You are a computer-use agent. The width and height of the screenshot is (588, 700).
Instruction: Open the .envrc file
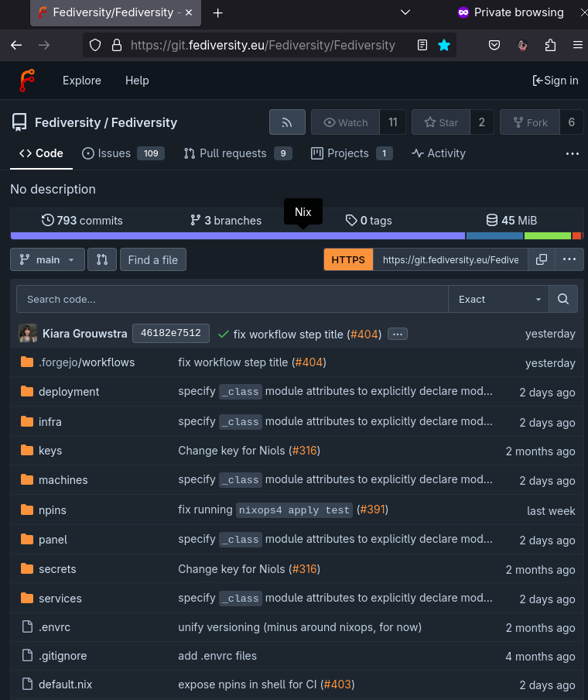[54, 627]
